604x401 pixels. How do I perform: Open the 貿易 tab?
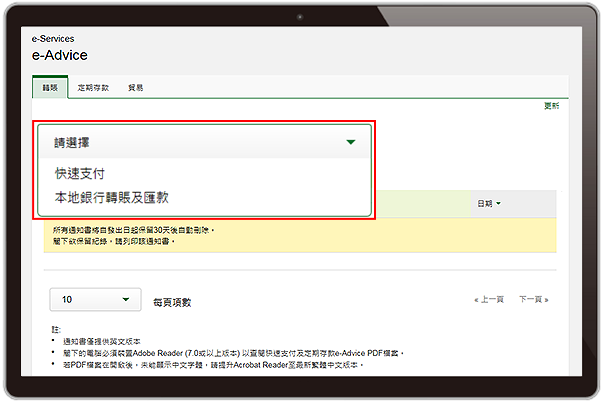(136, 88)
